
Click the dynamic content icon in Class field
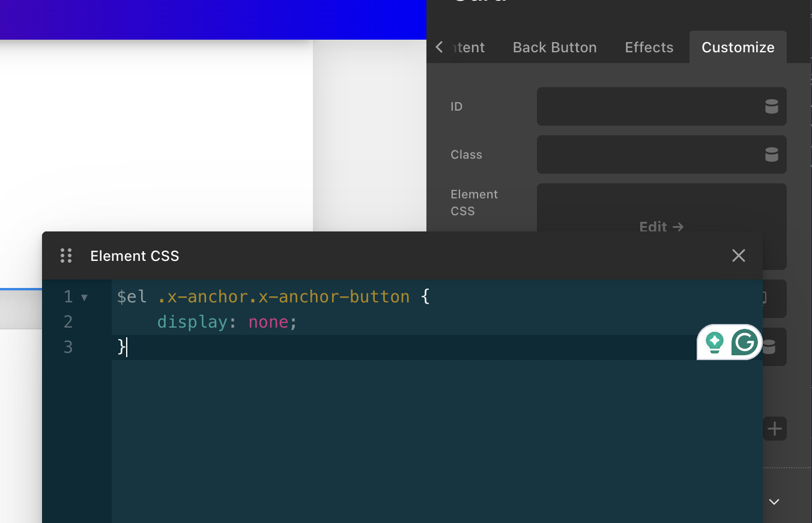click(771, 154)
